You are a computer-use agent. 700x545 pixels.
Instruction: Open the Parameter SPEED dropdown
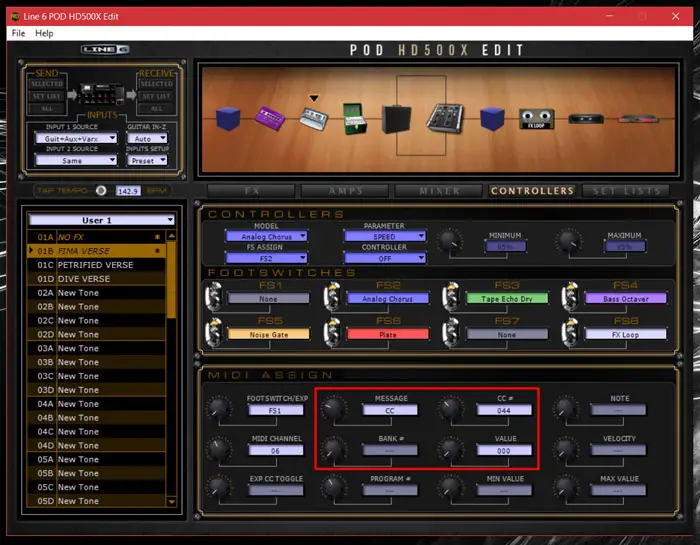pyautogui.click(x=385, y=236)
